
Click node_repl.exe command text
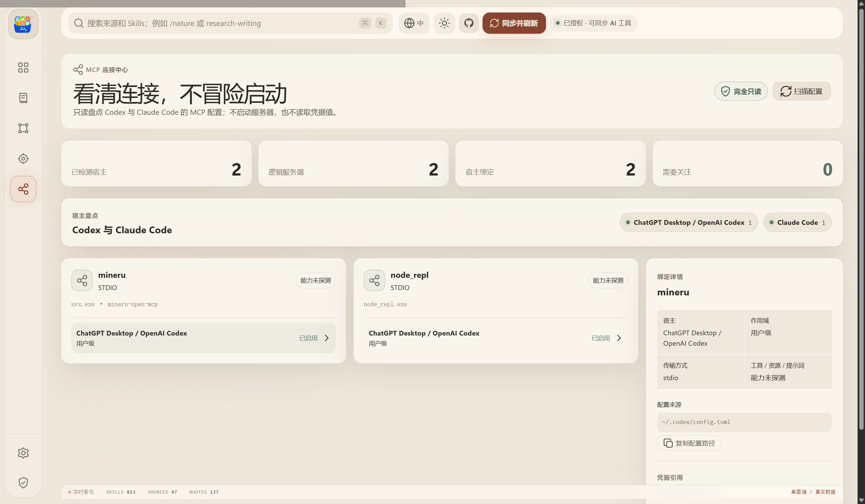point(385,304)
